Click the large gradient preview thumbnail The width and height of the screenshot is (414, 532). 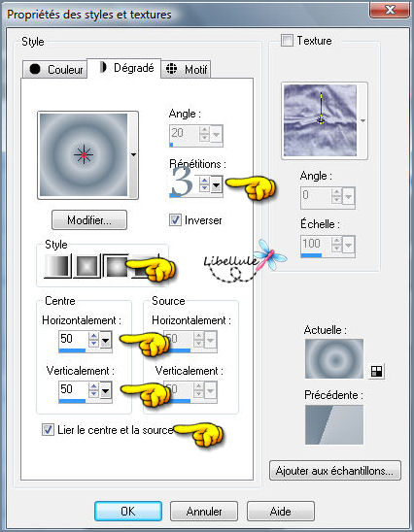click(84, 154)
